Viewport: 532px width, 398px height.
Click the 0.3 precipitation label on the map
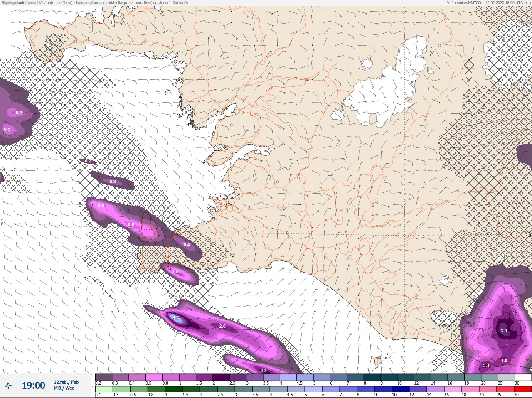(x=113, y=182)
